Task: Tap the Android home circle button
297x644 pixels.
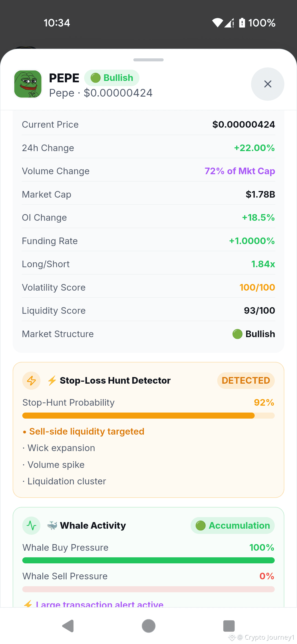Action: 148,626
